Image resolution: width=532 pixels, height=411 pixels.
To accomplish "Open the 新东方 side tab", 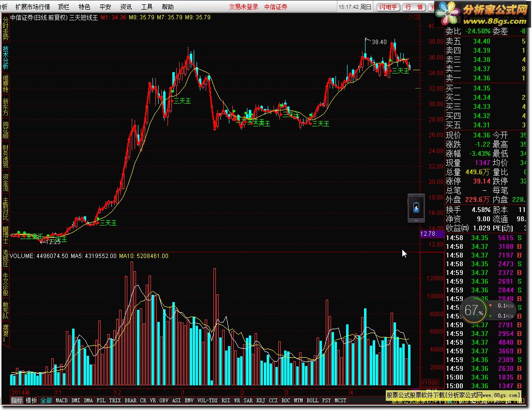I will tap(5, 107).
